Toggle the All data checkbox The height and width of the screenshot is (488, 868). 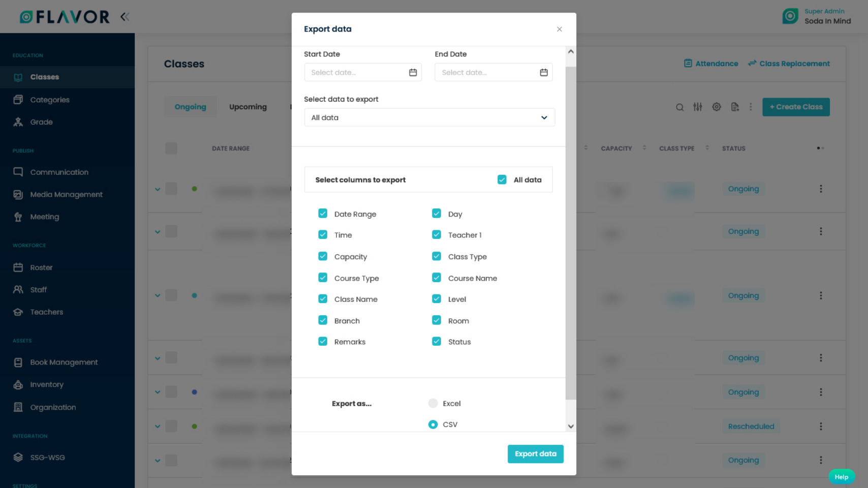coord(502,179)
